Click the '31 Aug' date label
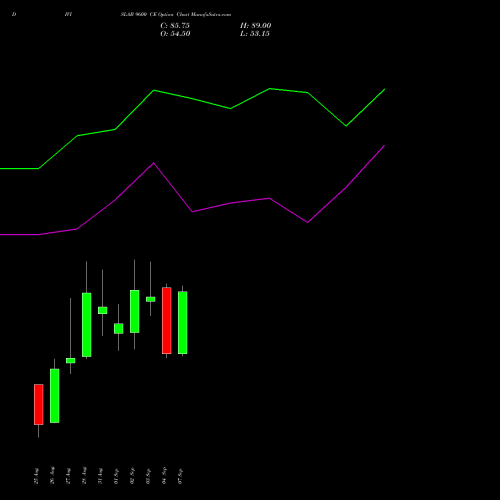Image resolution: width=500 pixels, height=500 pixels. click(x=100, y=476)
